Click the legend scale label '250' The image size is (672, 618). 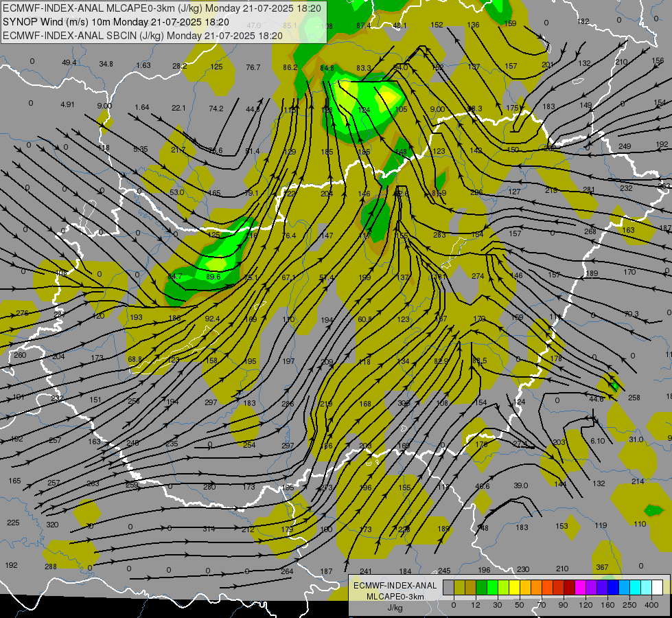[629, 605]
